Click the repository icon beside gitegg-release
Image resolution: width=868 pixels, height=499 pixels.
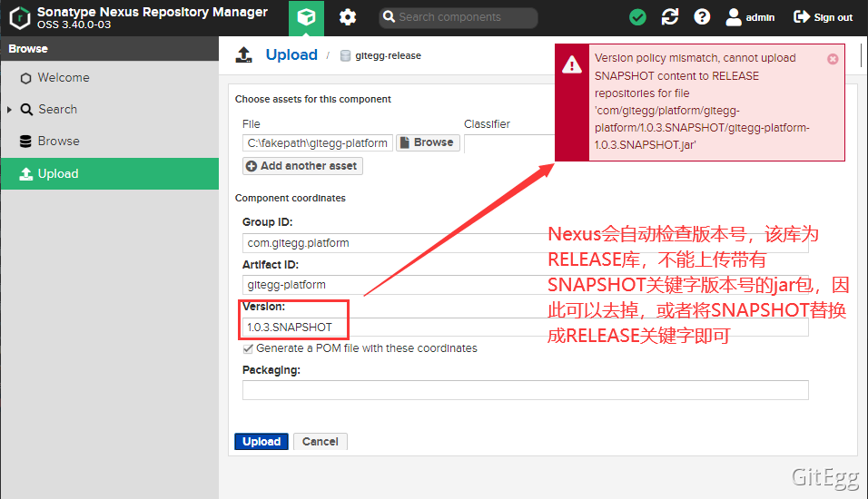(345, 56)
